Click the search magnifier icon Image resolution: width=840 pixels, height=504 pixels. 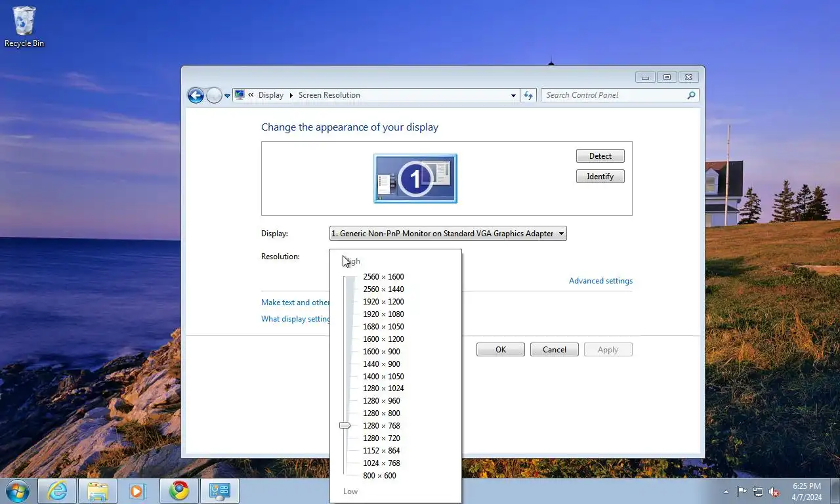[x=691, y=95]
